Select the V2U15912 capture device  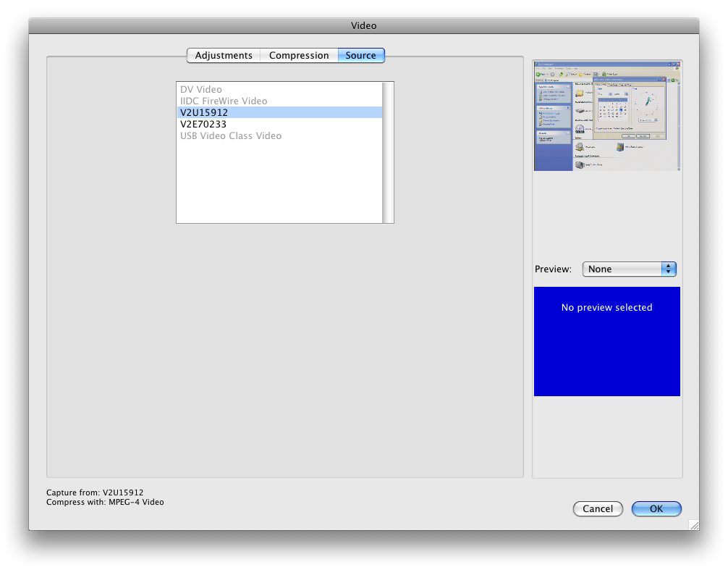[204, 113]
